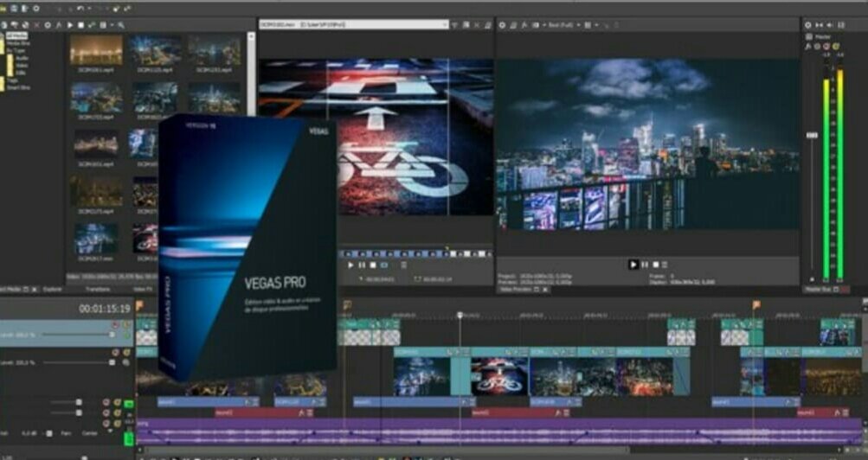The image size is (868, 460).
Task: Open Master Bus audio properties gear
Action: [808, 25]
